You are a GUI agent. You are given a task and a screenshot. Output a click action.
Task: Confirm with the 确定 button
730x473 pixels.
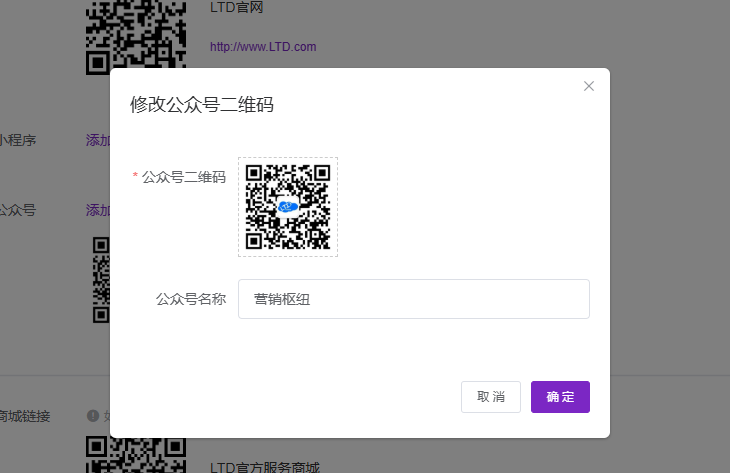(x=560, y=397)
